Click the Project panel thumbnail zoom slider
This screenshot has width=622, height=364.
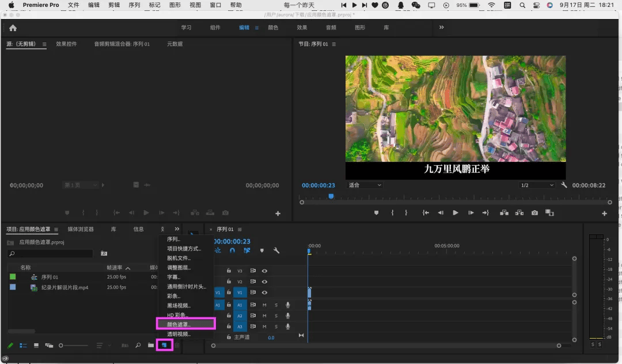(x=73, y=346)
